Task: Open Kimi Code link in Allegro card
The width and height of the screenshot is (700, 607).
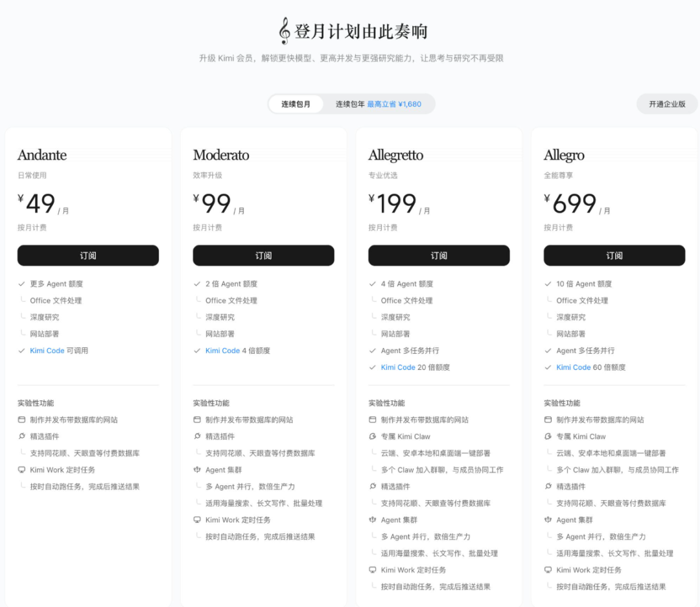Action: coord(573,367)
